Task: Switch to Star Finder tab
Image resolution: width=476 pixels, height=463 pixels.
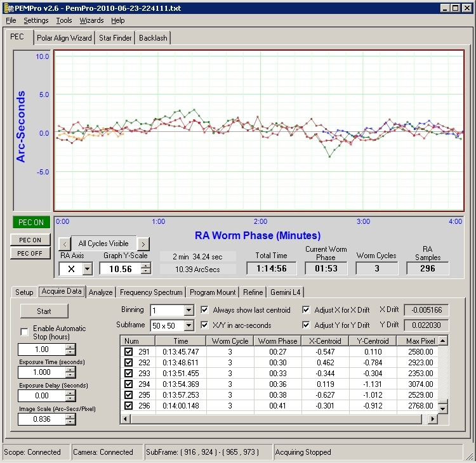Action: pyautogui.click(x=115, y=38)
